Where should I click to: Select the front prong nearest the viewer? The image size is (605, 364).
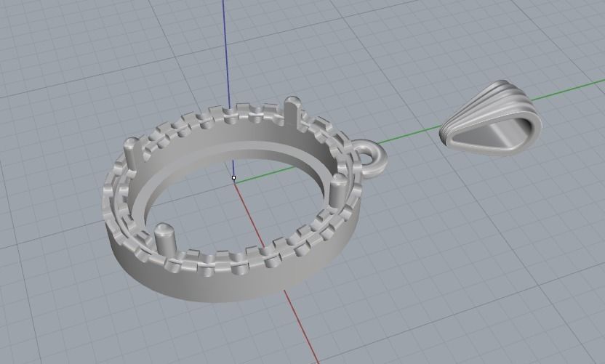[166, 242]
